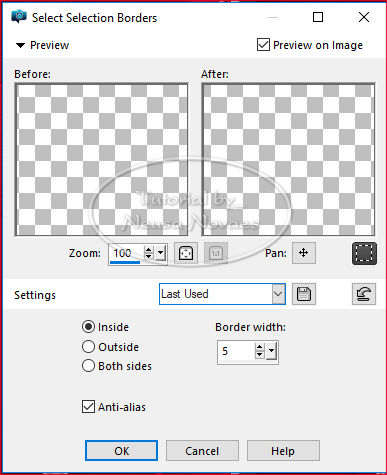Open the Zoom value dropdown arrow
Screen dimensions: 387x475
click(x=160, y=253)
